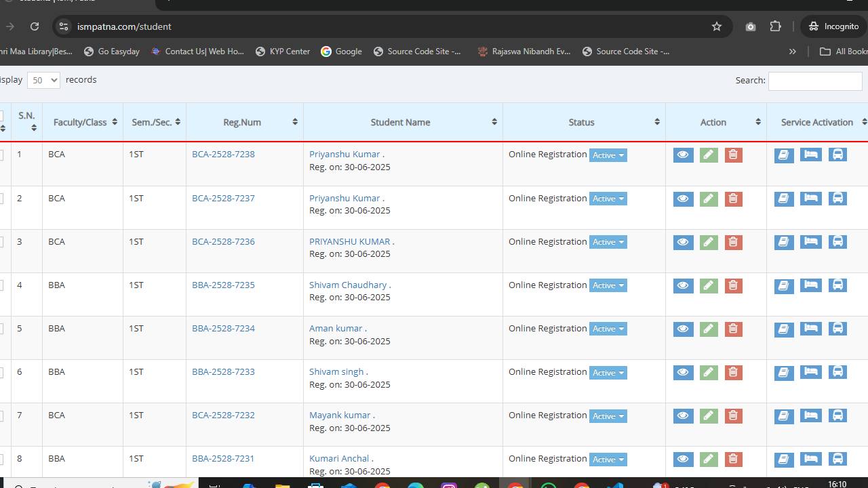The width and height of the screenshot is (868, 488).
Task: Click the eye view icon for BCA-2528-7238
Action: (683, 155)
